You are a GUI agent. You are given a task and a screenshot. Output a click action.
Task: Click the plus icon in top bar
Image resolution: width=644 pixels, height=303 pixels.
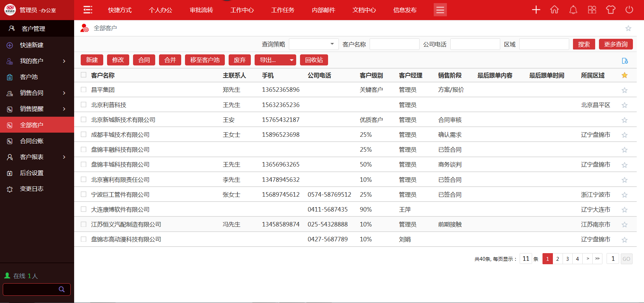pos(536,10)
